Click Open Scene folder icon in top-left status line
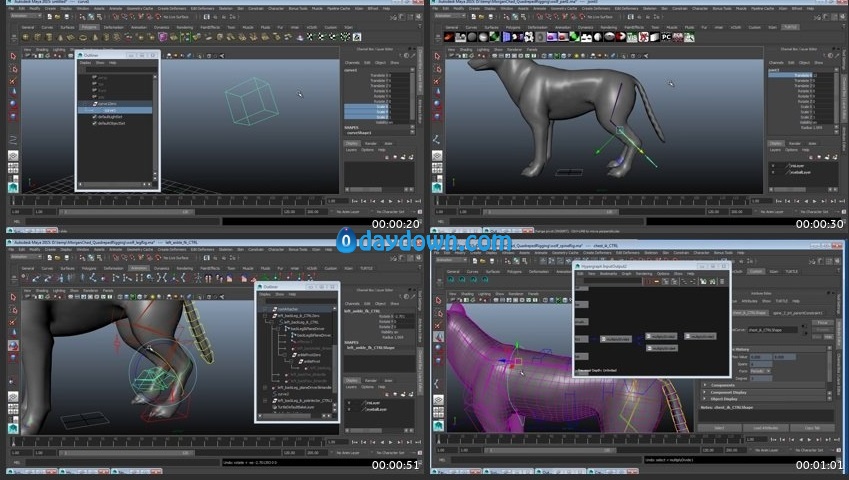 pos(57,17)
